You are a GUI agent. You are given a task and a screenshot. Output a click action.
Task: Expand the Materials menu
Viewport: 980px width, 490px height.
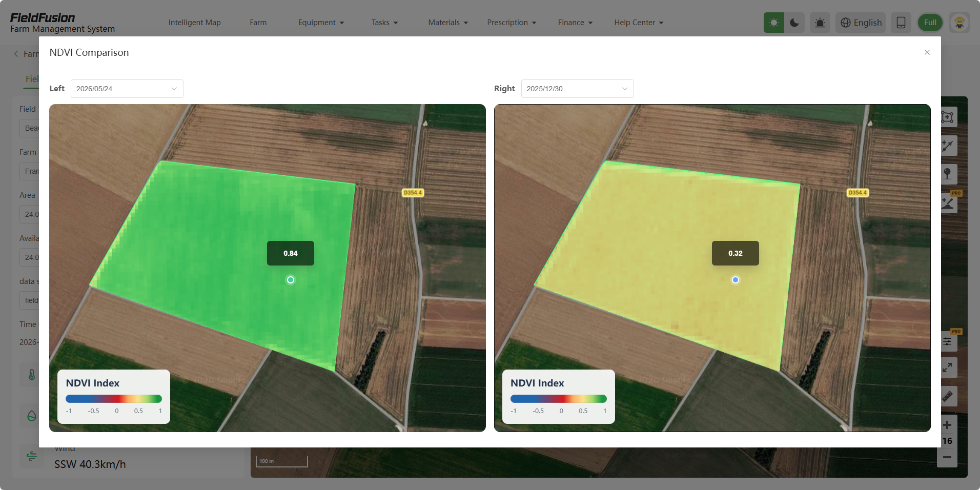[448, 23]
